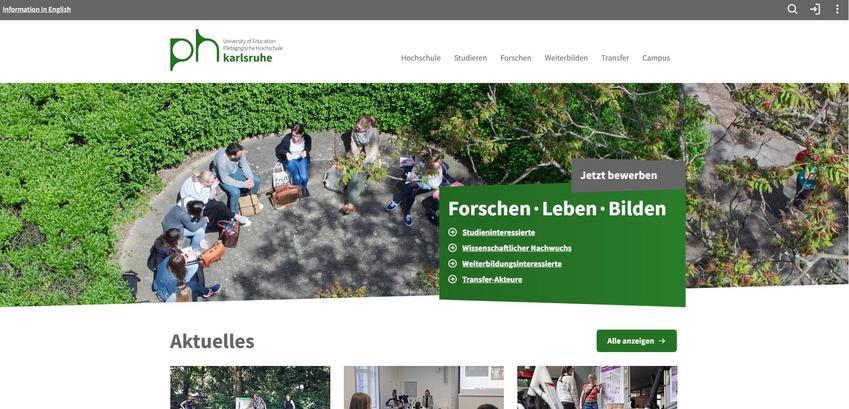Open first news thumbnail under Aktuelles
Viewport: 849px width, 409px height.
pos(250,387)
